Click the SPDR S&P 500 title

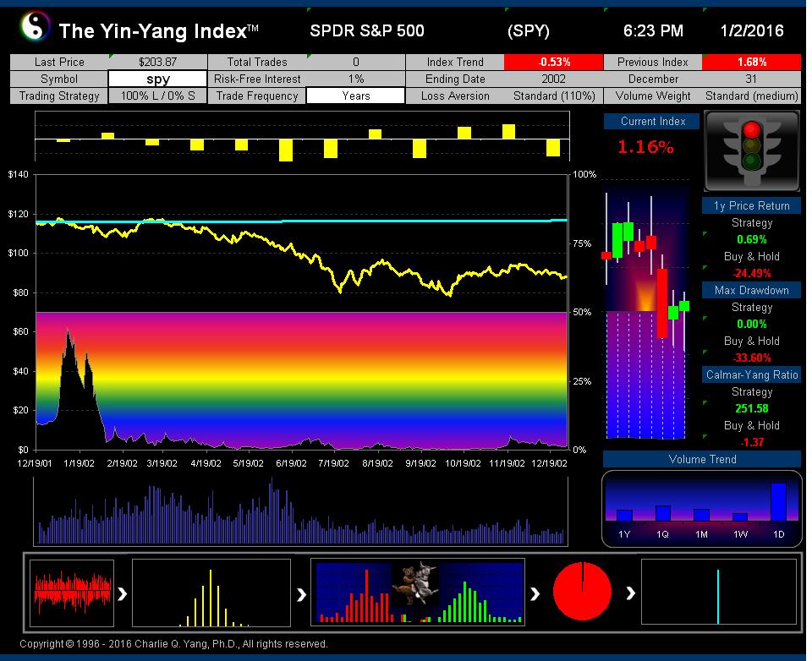coord(366,31)
